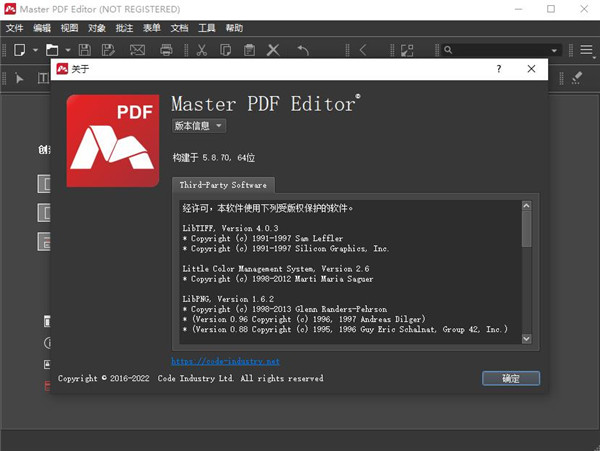This screenshot has width=600, height=451.
Task: Click the Undo arrow icon
Action: [303, 50]
